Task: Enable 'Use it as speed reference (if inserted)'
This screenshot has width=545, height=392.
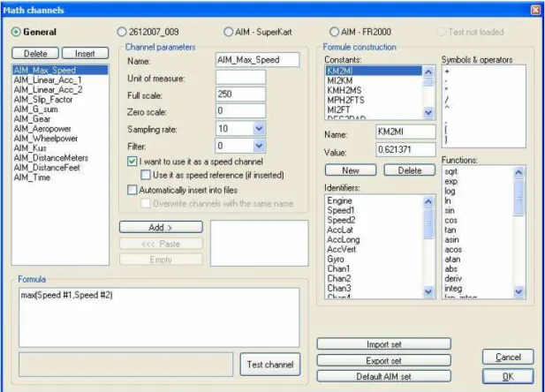Action: [146, 175]
